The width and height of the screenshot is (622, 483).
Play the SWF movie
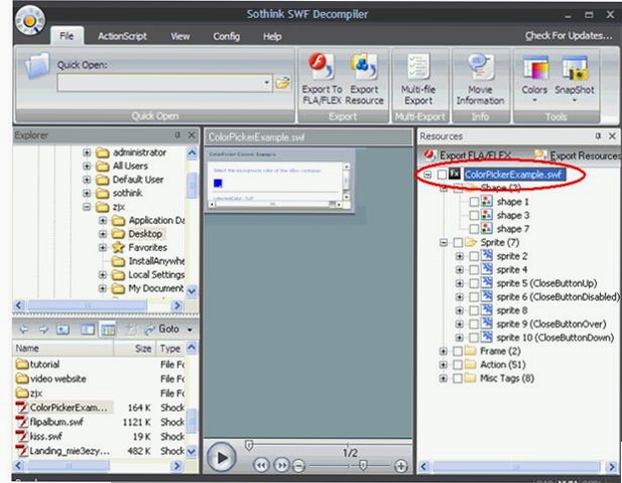[221, 458]
